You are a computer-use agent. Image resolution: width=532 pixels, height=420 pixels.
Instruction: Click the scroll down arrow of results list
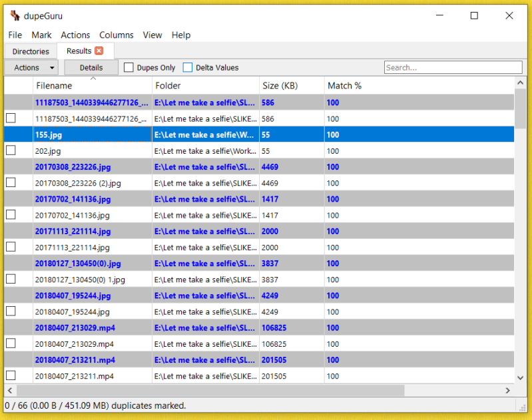point(520,377)
